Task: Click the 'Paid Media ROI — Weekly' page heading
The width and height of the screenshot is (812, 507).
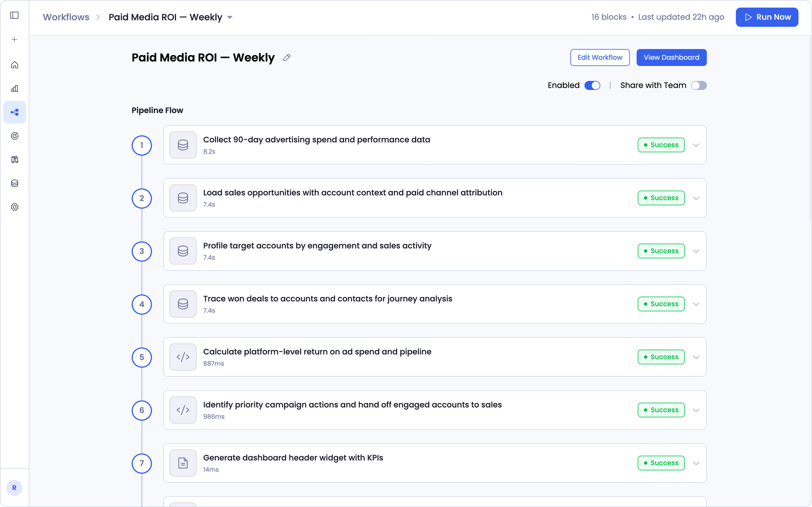Action: click(203, 58)
